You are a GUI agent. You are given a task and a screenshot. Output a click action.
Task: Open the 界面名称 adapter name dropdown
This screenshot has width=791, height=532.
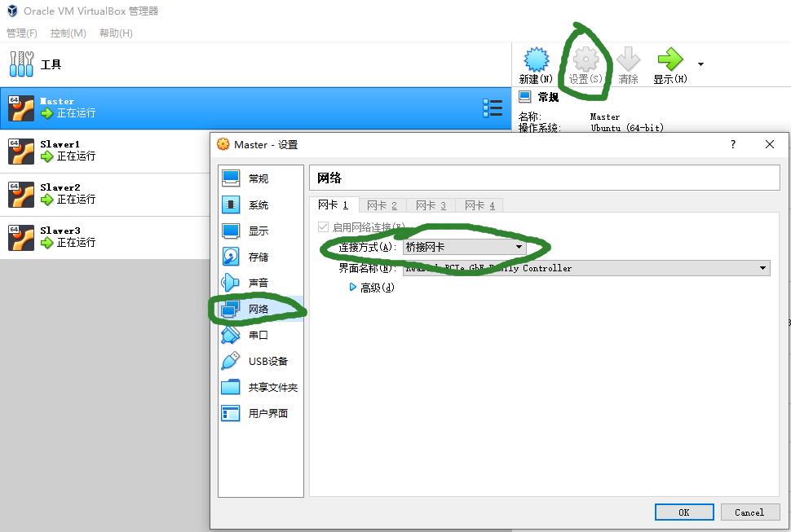[x=586, y=268]
